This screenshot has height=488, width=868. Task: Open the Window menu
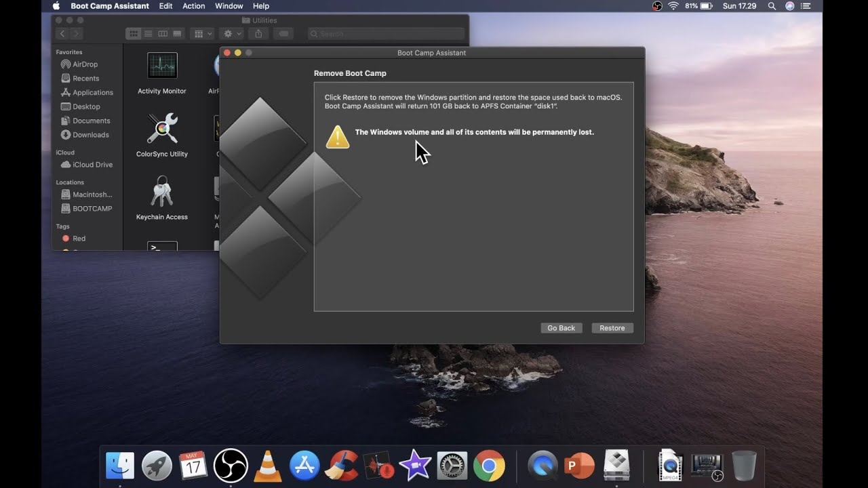(229, 6)
